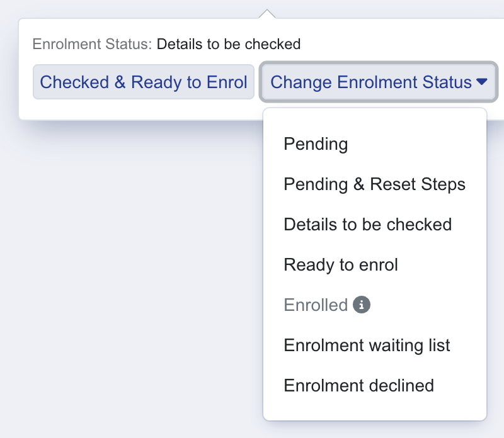This screenshot has height=438, width=504.
Task: Click the popover's top pointer arrow
Action: coord(266,14)
